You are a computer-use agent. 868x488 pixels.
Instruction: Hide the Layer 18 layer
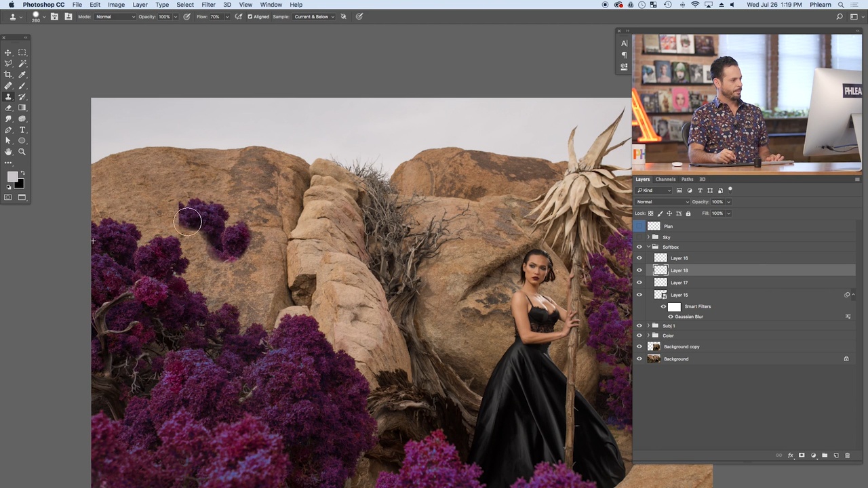click(x=639, y=270)
